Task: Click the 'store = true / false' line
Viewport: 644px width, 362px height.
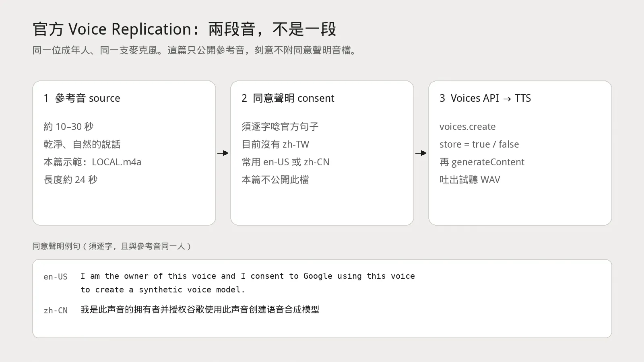Action: 479,144
